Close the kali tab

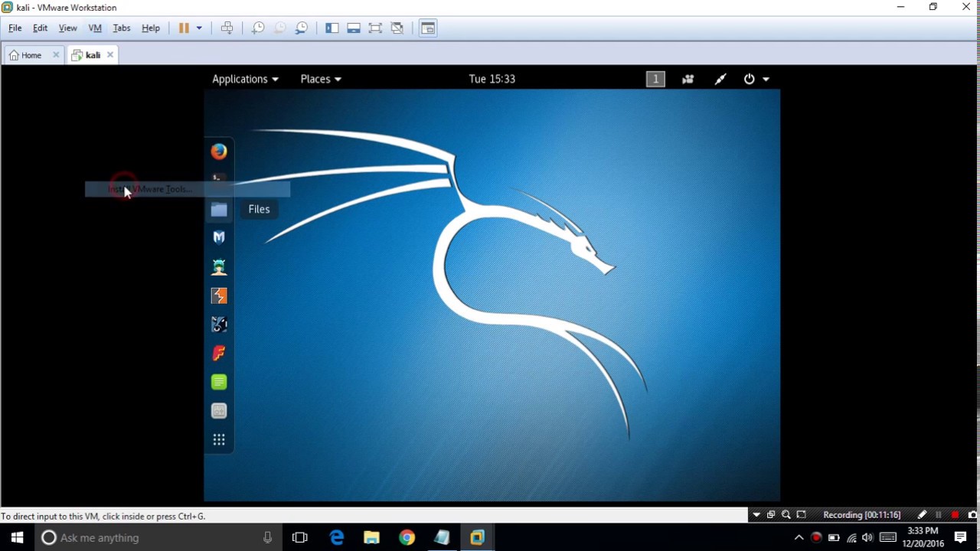tap(110, 55)
